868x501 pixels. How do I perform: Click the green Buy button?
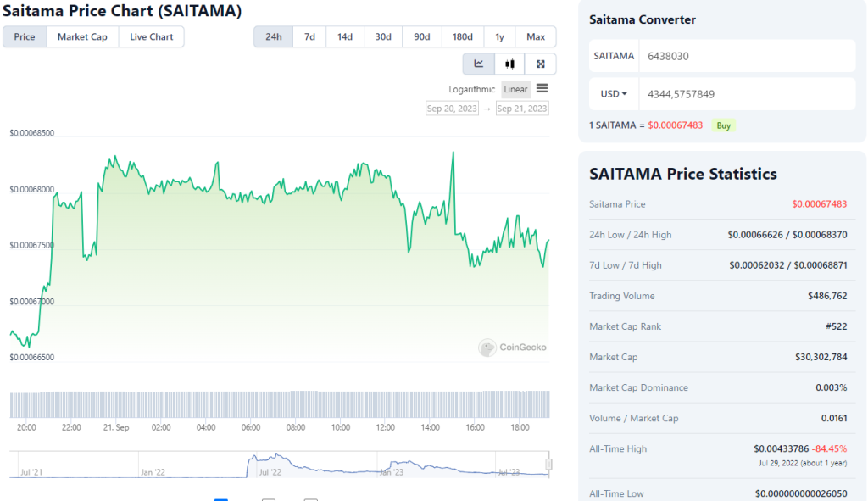coord(724,125)
